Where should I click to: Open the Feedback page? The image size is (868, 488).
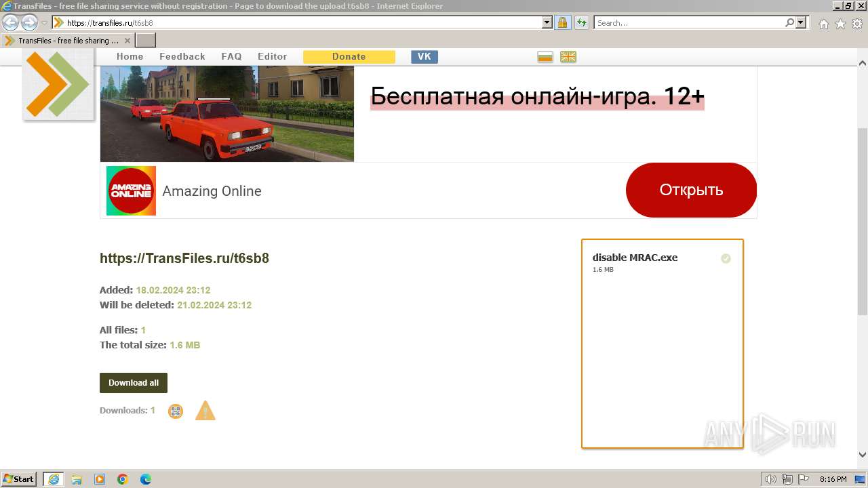click(182, 57)
